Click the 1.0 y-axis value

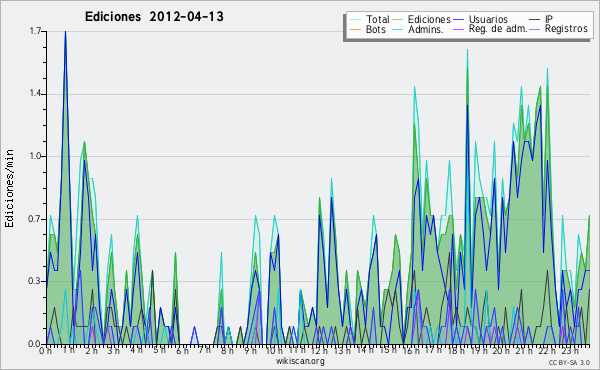pos(35,156)
